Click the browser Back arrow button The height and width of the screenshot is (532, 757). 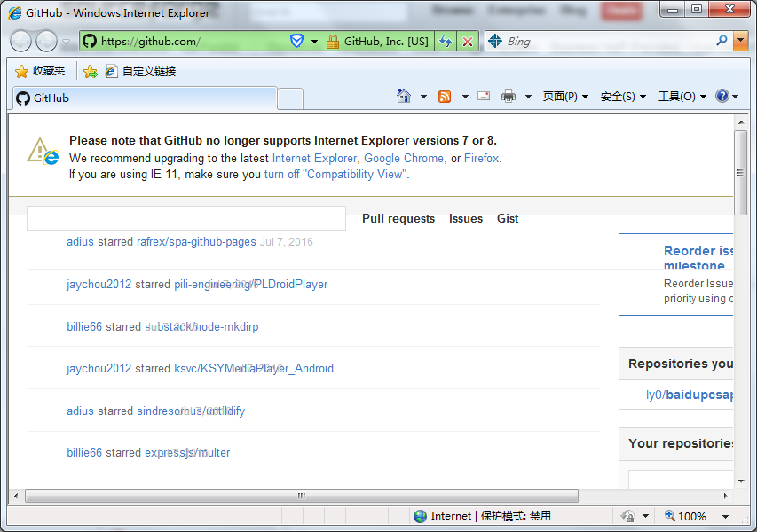[20, 42]
